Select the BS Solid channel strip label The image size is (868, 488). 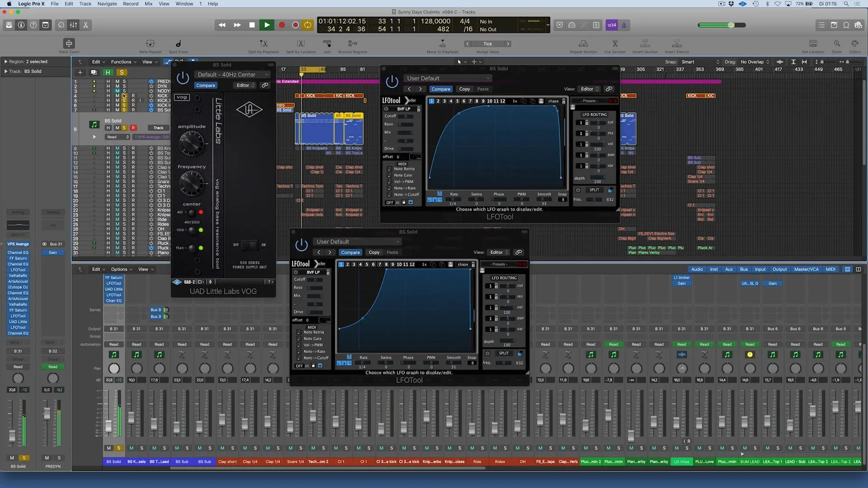pos(113,462)
